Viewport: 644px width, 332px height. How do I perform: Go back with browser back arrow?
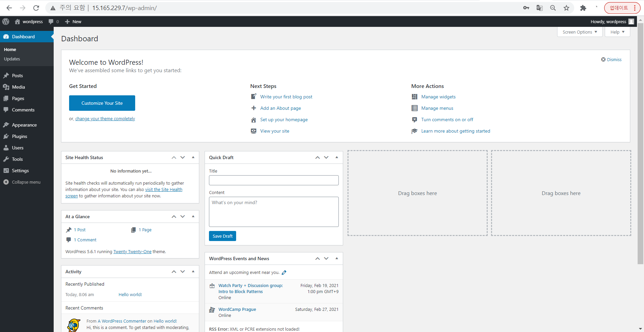click(x=9, y=8)
